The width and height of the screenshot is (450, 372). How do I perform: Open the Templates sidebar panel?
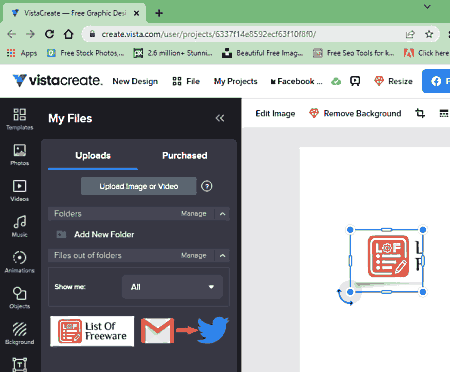coord(19,119)
